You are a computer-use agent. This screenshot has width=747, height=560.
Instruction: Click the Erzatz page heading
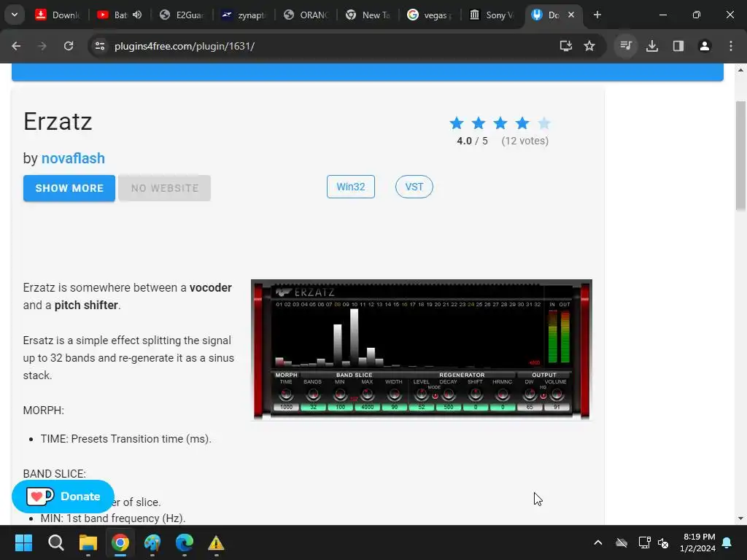[58, 122]
